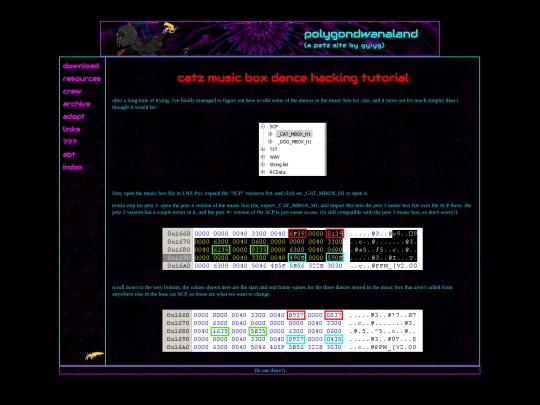
Task: Click the dark hex editor screenshot
Action: coord(292,249)
